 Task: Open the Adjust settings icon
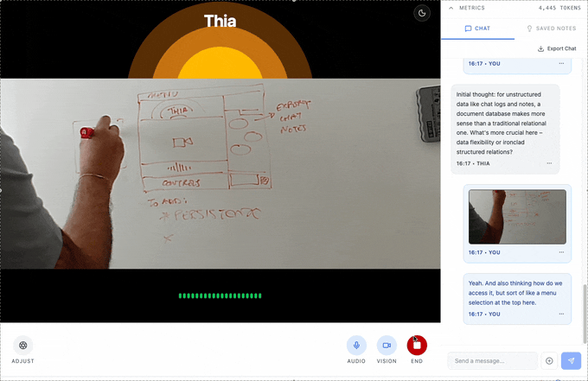(22, 345)
